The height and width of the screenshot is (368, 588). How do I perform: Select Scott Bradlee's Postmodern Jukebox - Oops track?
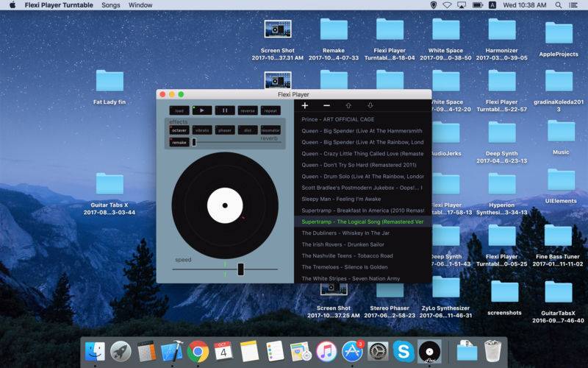pyautogui.click(x=362, y=188)
